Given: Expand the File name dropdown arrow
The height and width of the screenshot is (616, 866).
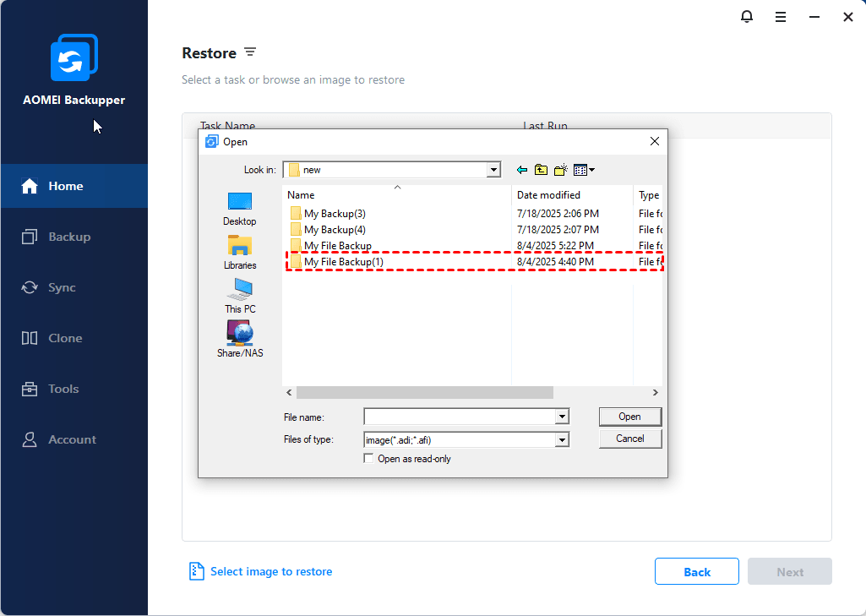Looking at the screenshot, I should pyautogui.click(x=562, y=417).
